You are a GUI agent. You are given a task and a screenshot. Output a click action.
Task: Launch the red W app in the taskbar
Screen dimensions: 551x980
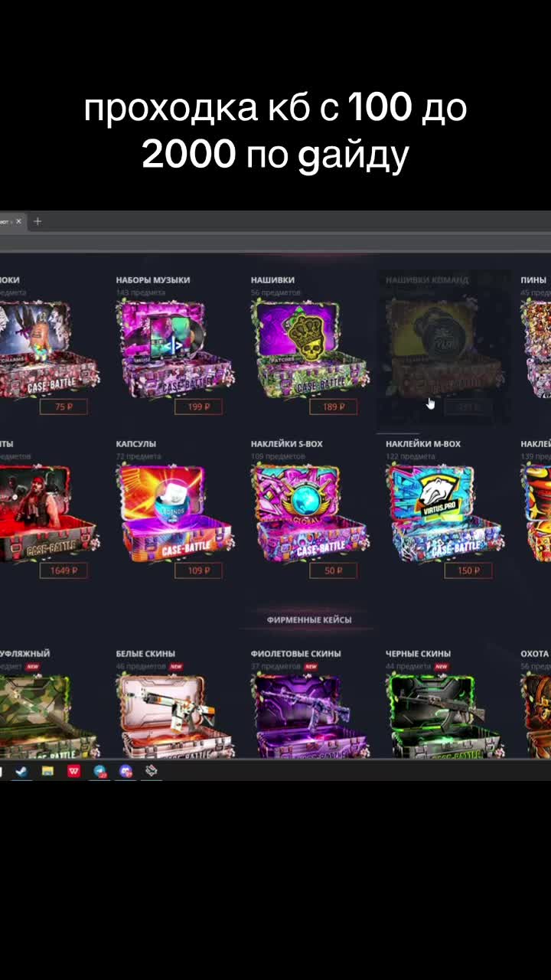click(73, 771)
